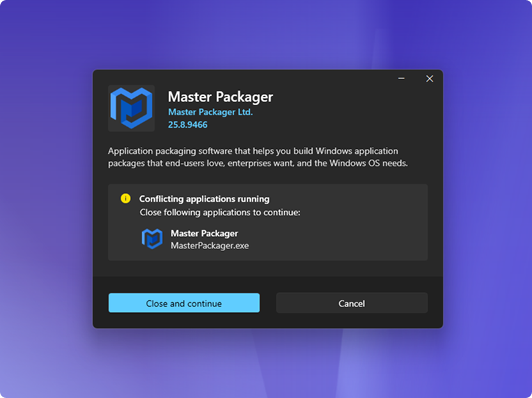
Task: Click the Conflicting applications running heading
Action: point(204,199)
